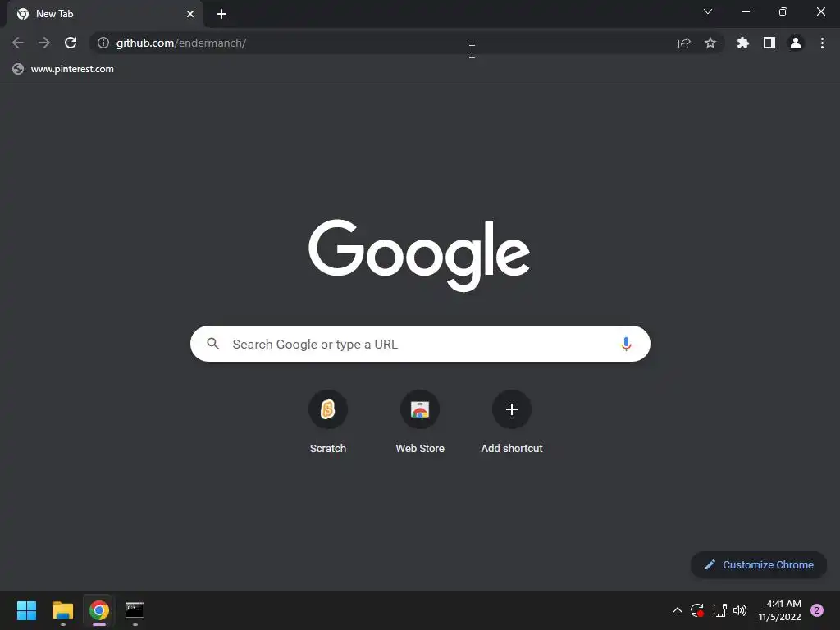This screenshot has height=630, width=840.
Task: Go back with the back arrow
Action: point(18,43)
